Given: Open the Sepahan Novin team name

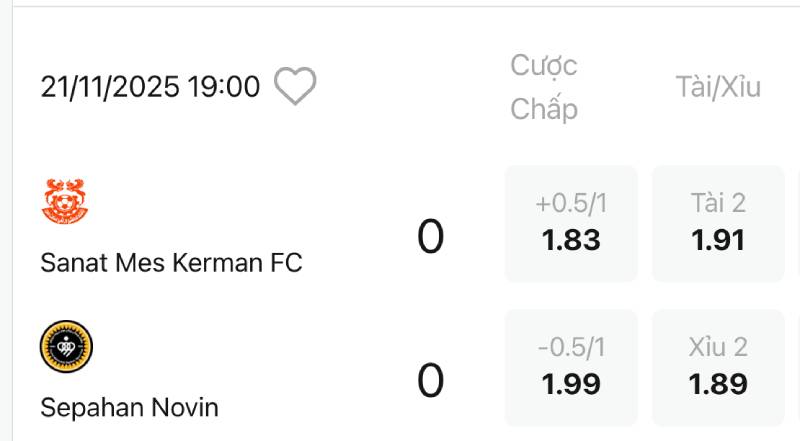Looking at the screenshot, I should point(129,407).
